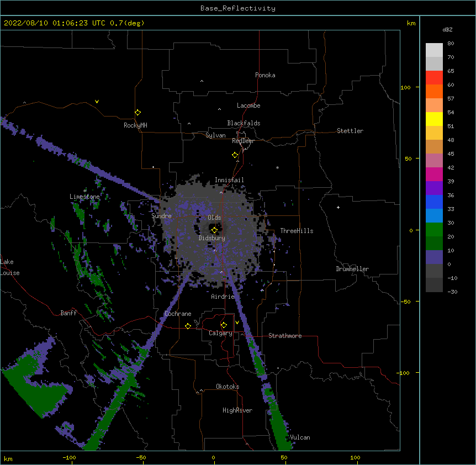Pick the dark green swatch between 20 and 10
The height and width of the screenshot is (465, 476).
click(434, 243)
